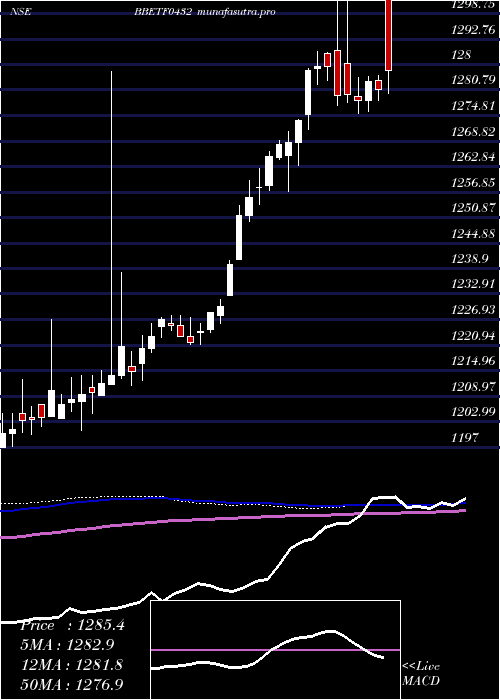The image size is (500, 700).
Task: Click the BBETF0432 munafasutra.pro title
Action: tap(205, 12)
